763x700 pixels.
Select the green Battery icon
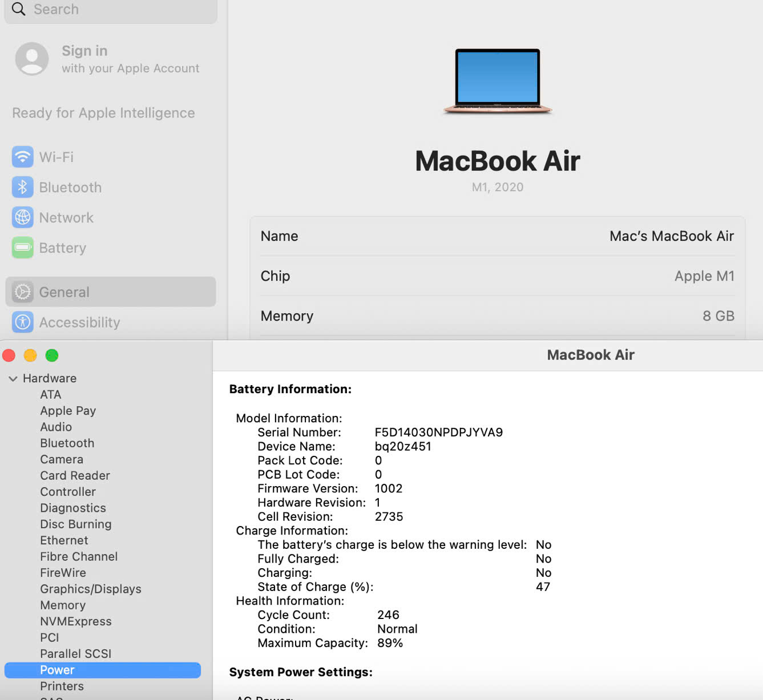pos(22,248)
